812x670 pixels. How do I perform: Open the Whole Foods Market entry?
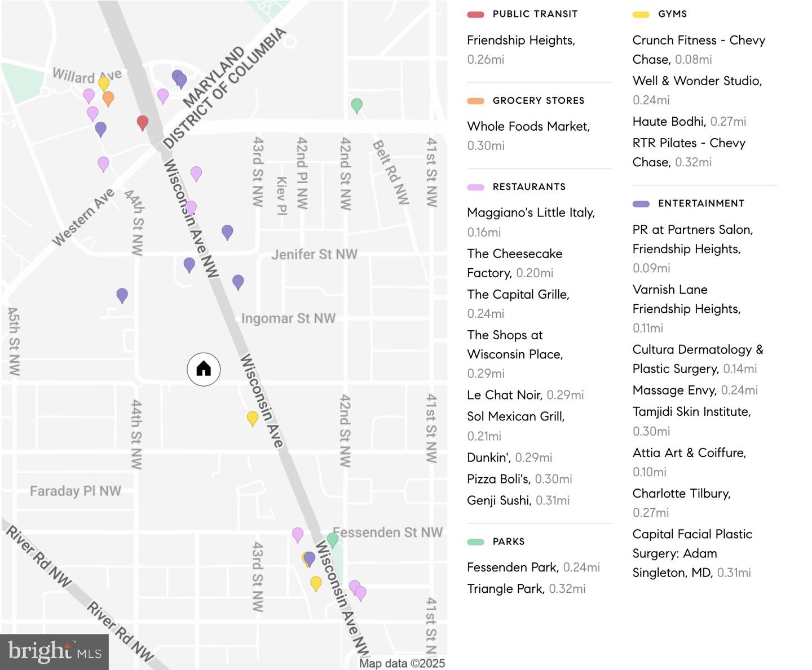(528, 136)
